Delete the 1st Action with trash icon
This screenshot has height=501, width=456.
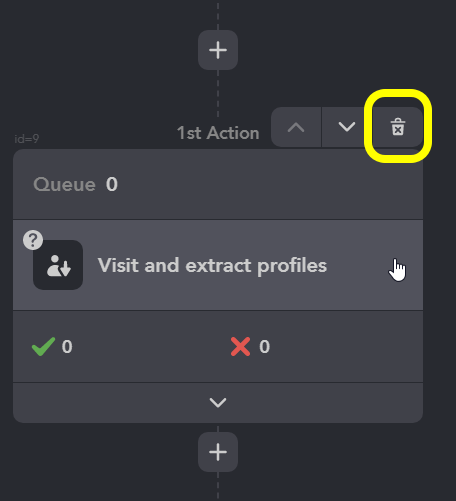click(398, 127)
